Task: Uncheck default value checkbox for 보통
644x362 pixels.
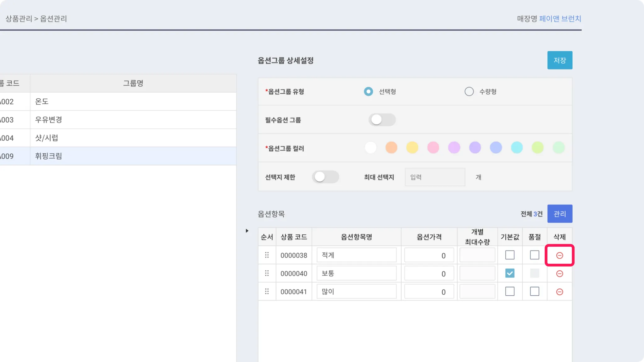Action: 510,273
